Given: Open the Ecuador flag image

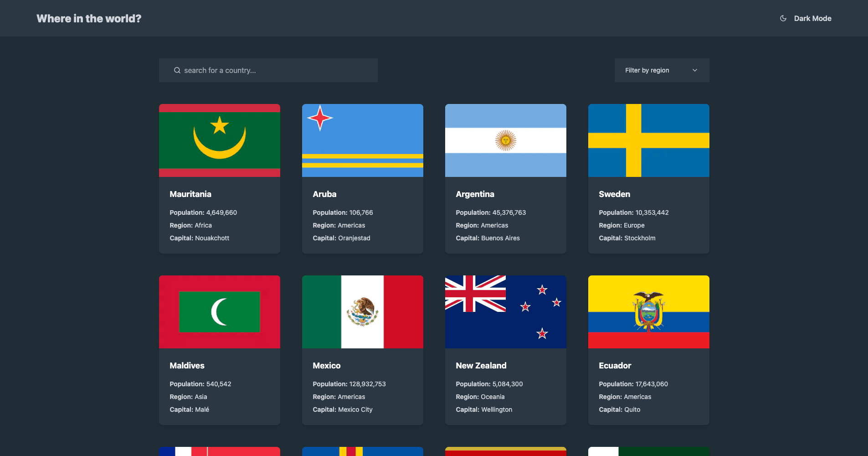Looking at the screenshot, I should click(x=649, y=312).
